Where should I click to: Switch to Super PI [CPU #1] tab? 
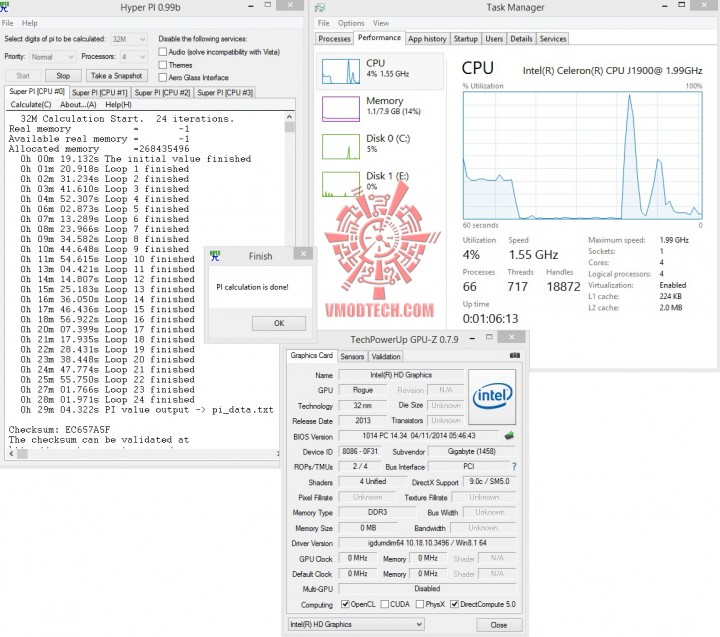click(x=100, y=92)
